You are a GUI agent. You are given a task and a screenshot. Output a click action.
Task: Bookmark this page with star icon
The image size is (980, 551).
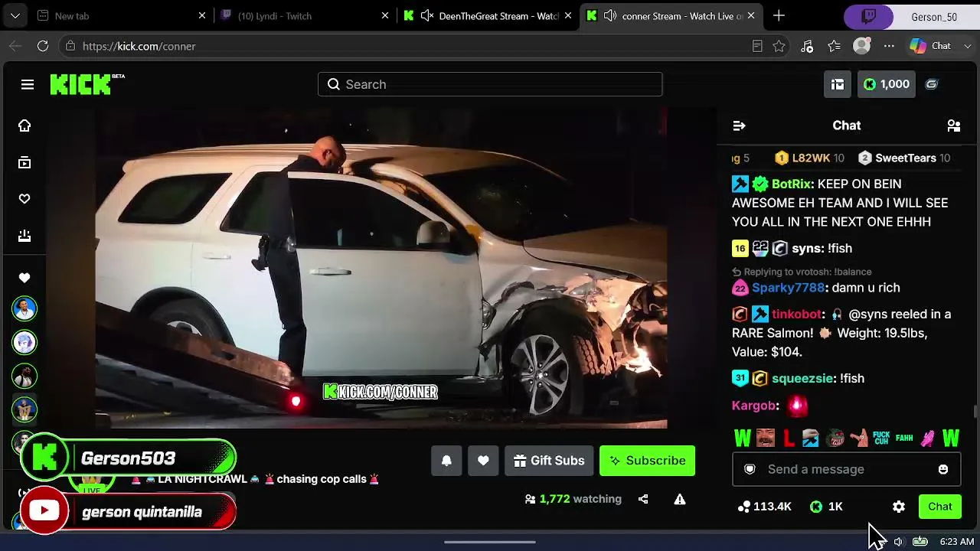(x=779, y=46)
